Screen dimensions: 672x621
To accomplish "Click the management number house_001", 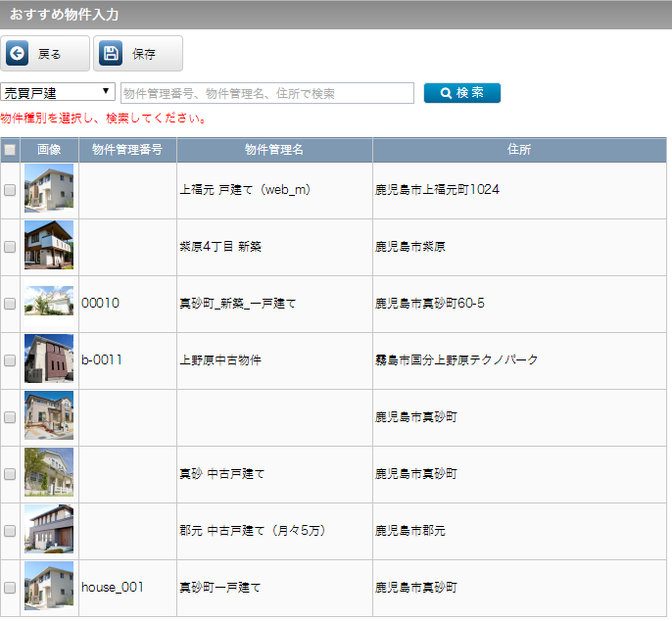I will point(113,587).
